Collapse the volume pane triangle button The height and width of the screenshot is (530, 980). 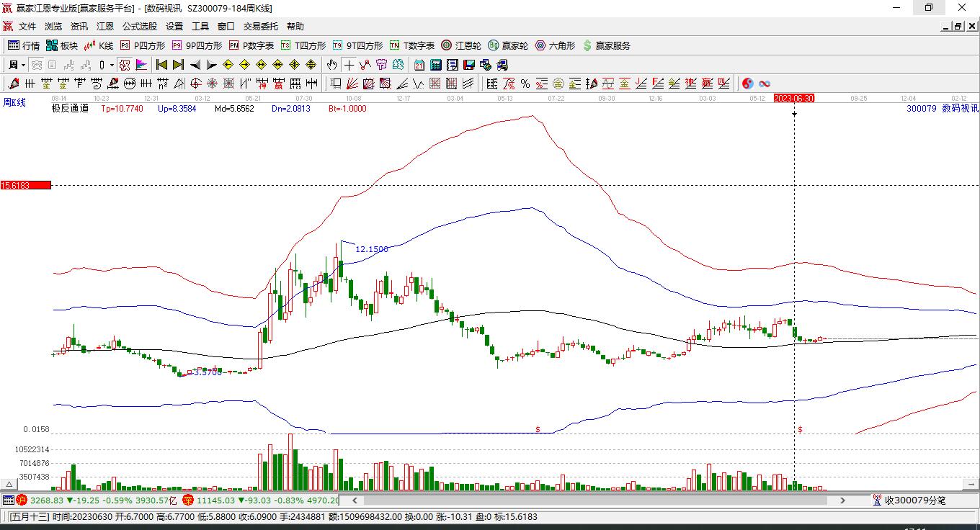coord(10,484)
